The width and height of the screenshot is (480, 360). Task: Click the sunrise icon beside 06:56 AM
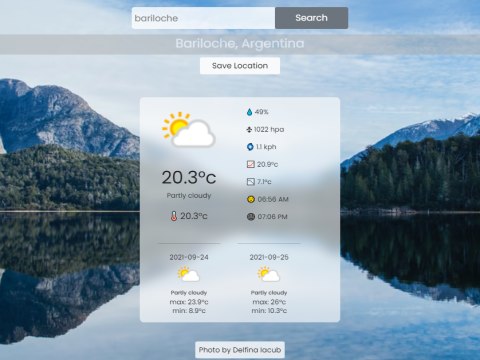pos(251,199)
